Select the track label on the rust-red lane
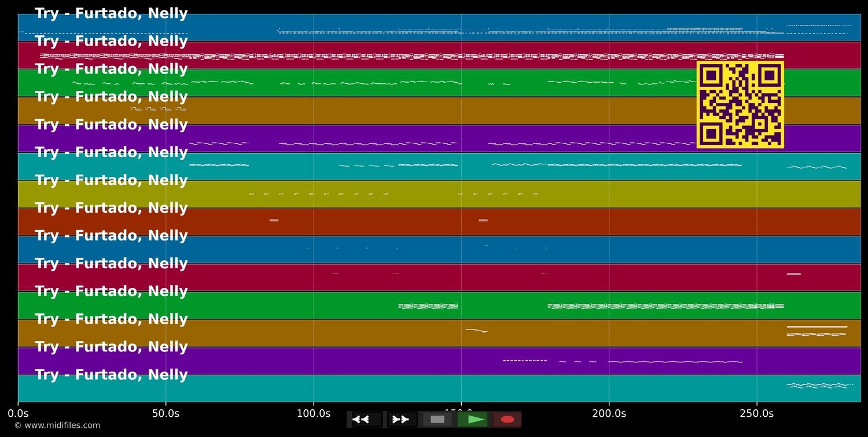The image size is (868, 437). pyautogui.click(x=111, y=208)
